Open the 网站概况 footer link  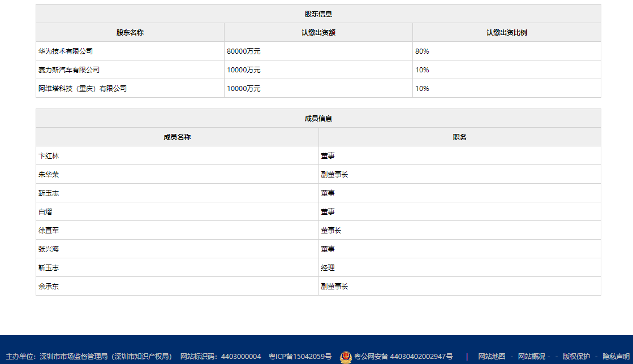532,357
